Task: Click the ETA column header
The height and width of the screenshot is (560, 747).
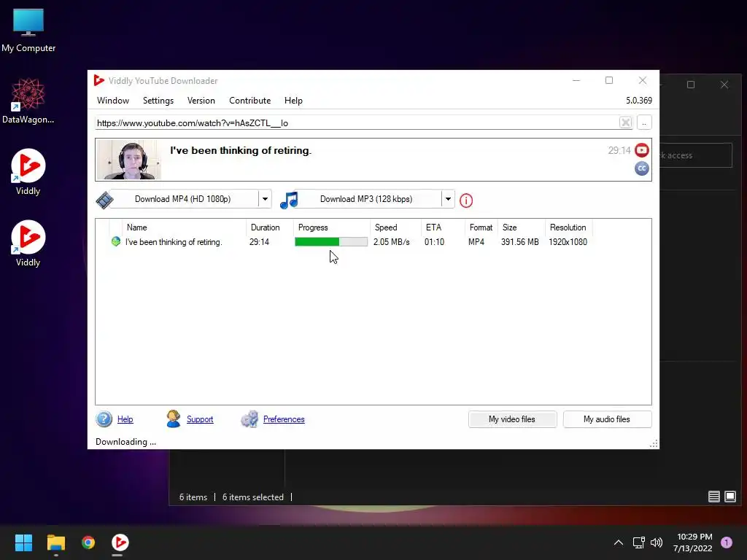Action: pos(441,227)
